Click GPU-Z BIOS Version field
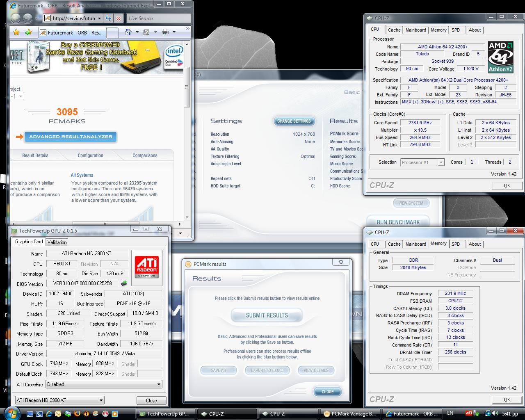This screenshot has width=525, height=420. (82, 283)
